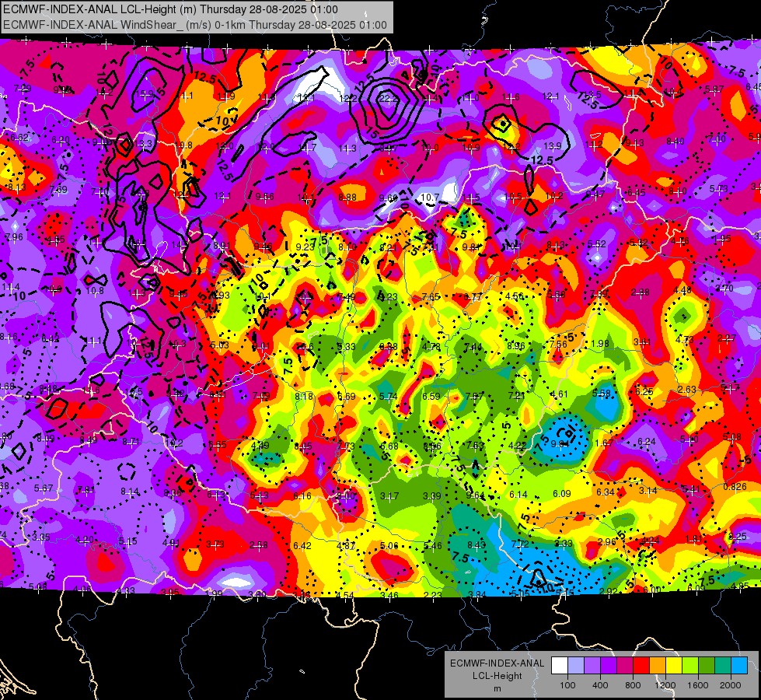Click the 2.27 grid value
Image resolution: width=761 pixels, height=700 pixels.
pos(727,338)
